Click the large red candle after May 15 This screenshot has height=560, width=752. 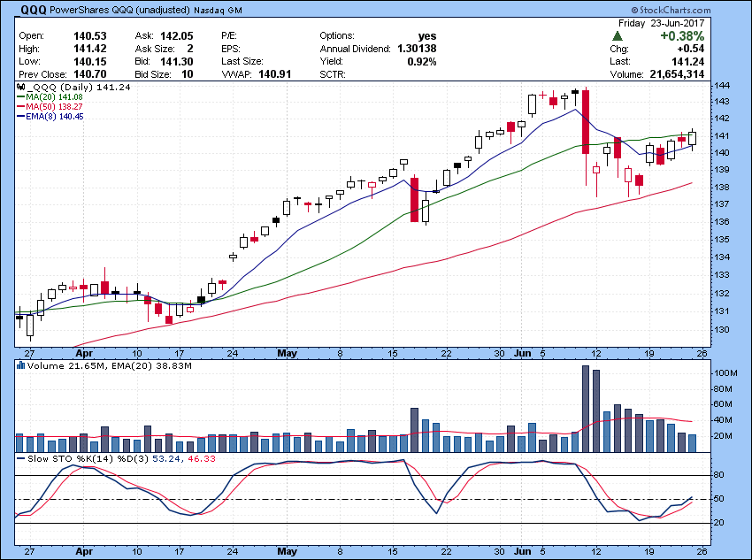pyautogui.click(x=414, y=199)
